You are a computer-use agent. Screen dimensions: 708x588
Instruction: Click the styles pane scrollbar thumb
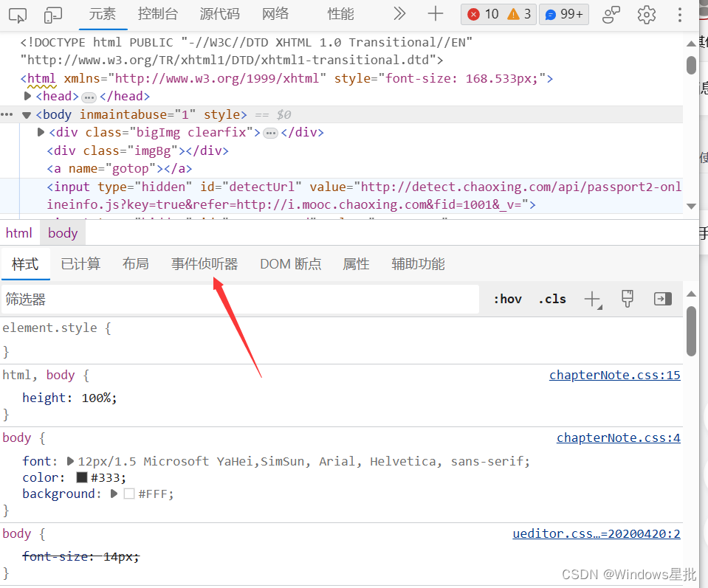tap(691, 331)
